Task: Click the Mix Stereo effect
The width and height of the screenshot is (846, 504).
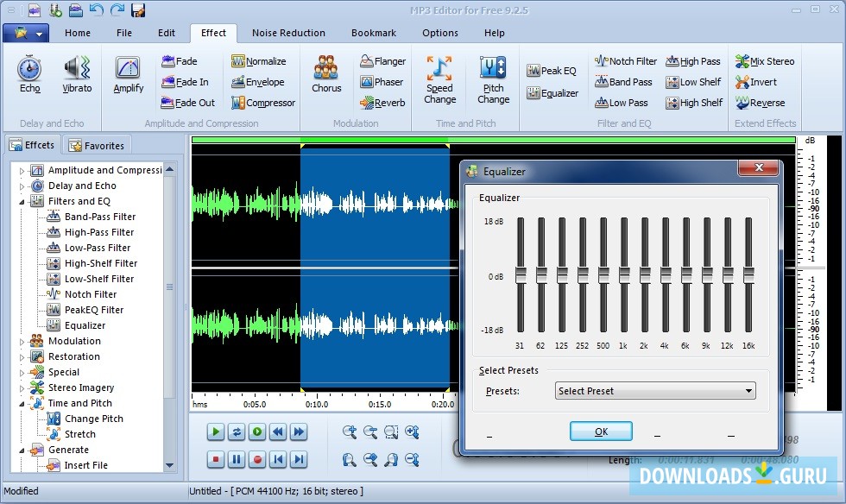Action: tap(764, 61)
